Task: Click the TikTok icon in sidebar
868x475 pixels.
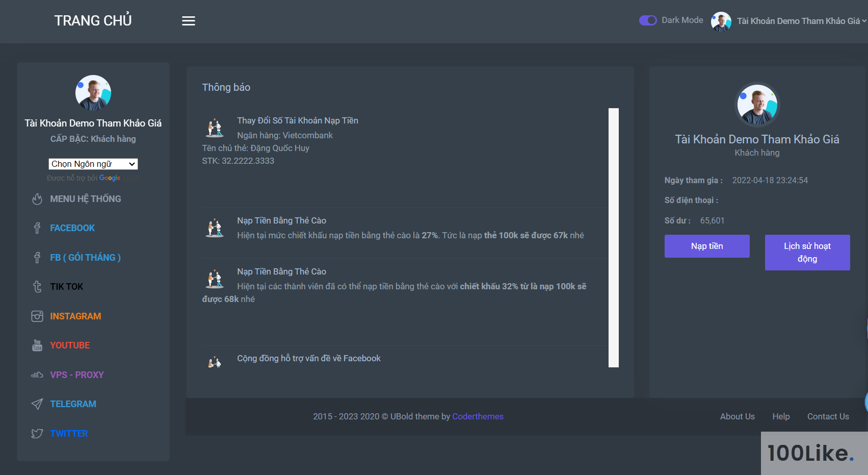Action: [37, 287]
